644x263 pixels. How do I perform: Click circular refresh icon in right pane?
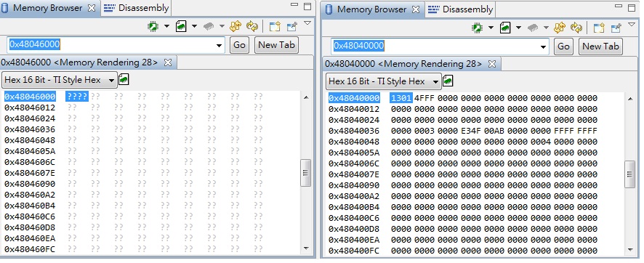pos(576,28)
